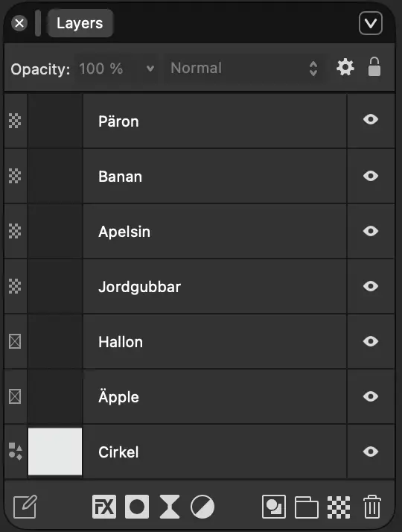
Task: Toggle visibility of Jordgubbar layer
Action: pyautogui.click(x=371, y=286)
